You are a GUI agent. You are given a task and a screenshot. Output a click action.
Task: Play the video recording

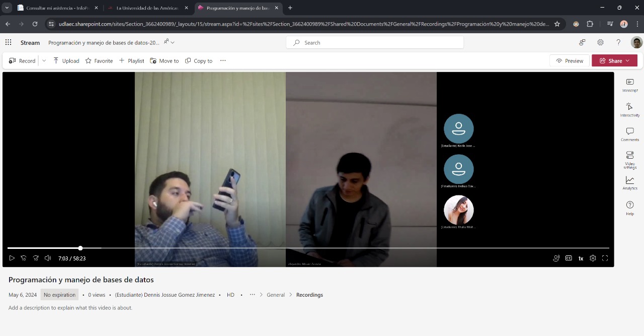tap(12, 258)
